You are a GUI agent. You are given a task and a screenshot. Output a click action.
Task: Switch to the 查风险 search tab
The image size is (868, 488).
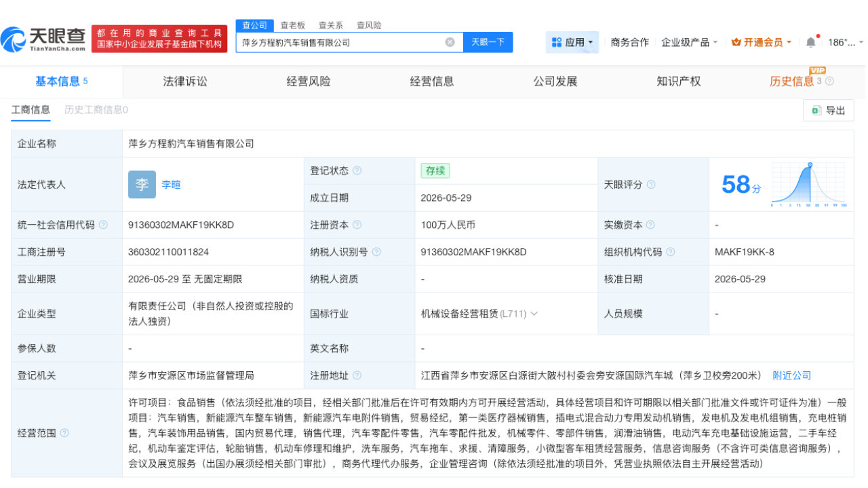369,25
